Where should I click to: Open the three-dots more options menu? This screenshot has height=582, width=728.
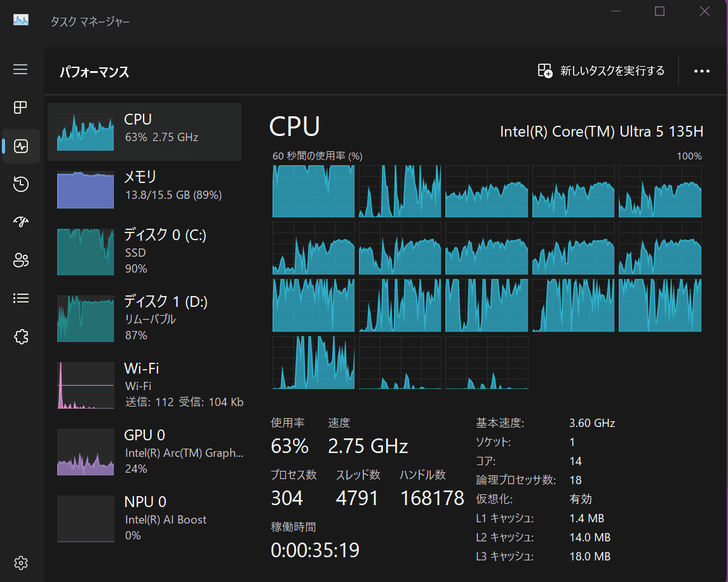701,71
